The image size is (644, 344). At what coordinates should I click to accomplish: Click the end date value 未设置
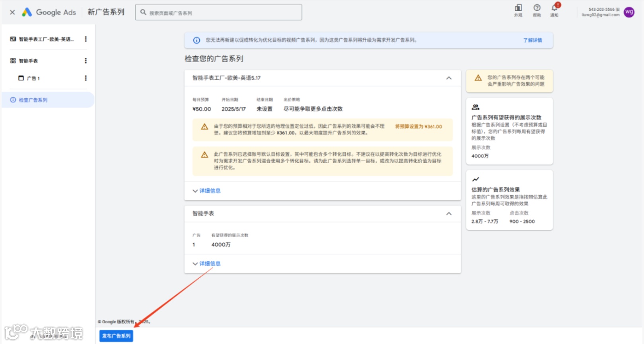point(265,109)
